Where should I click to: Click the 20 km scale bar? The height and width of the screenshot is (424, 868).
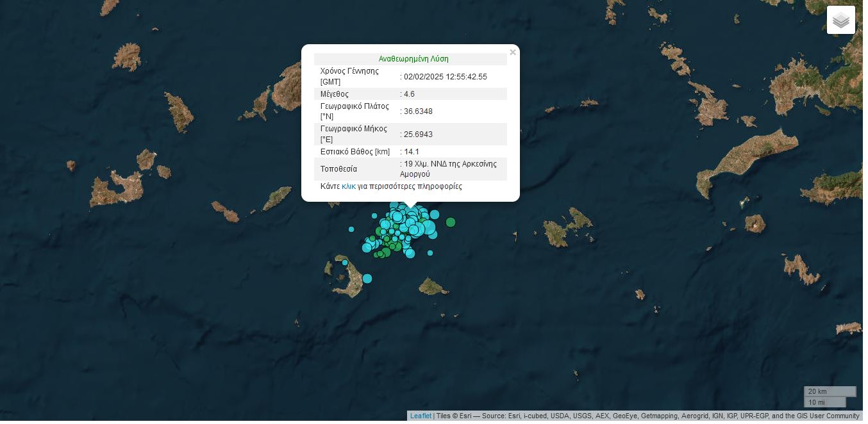[830, 391]
